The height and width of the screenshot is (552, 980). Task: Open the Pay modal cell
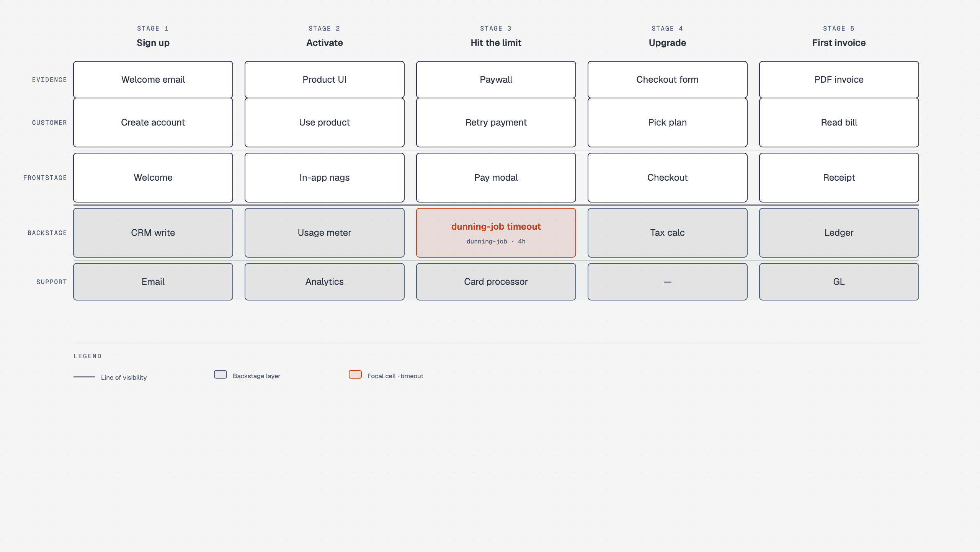click(496, 178)
